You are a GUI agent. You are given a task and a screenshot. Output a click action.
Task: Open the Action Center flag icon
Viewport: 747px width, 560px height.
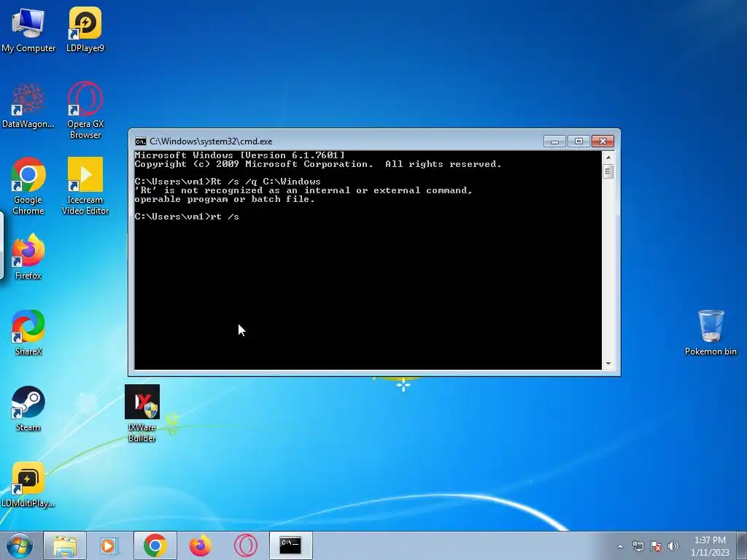tap(656, 546)
